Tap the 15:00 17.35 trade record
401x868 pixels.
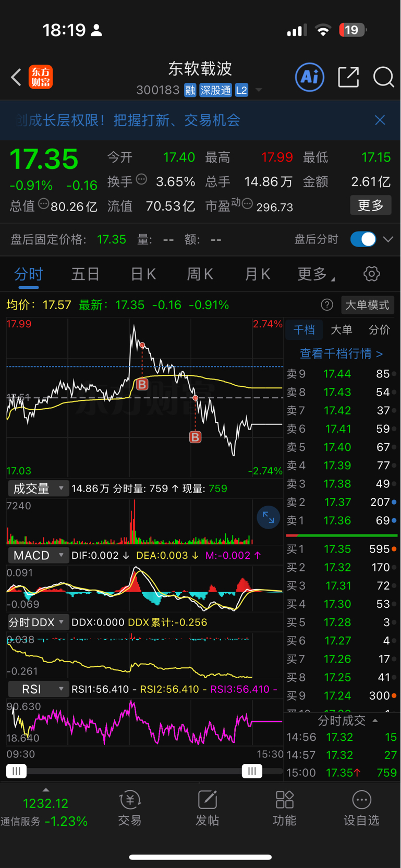click(x=342, y=773)
